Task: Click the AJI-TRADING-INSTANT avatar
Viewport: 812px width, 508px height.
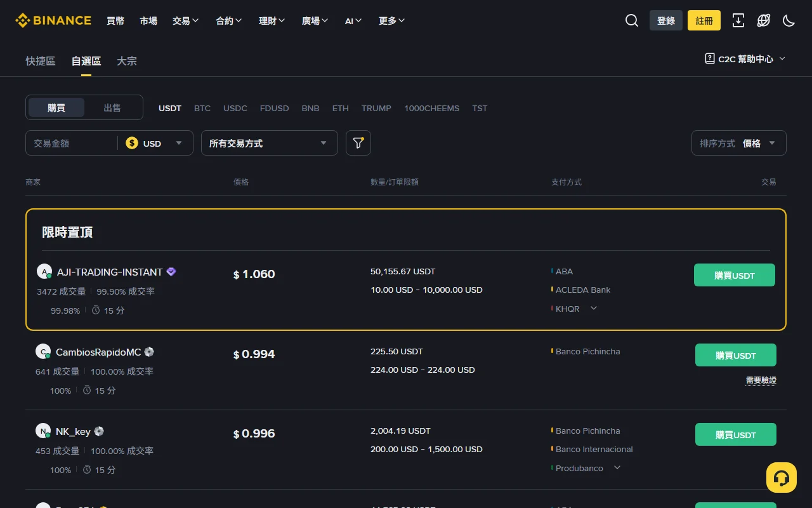Action: 44,272
